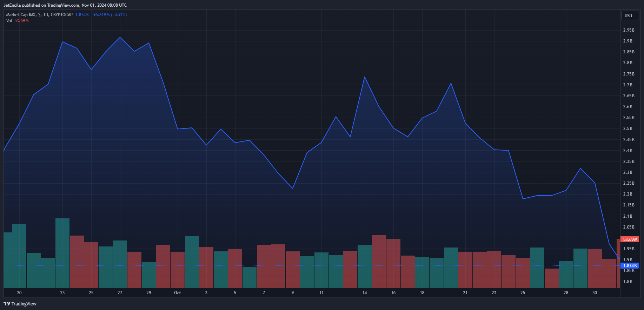Click the blue 1.874B tag on price axis
The image size is (644, 310).
[630, 266]
